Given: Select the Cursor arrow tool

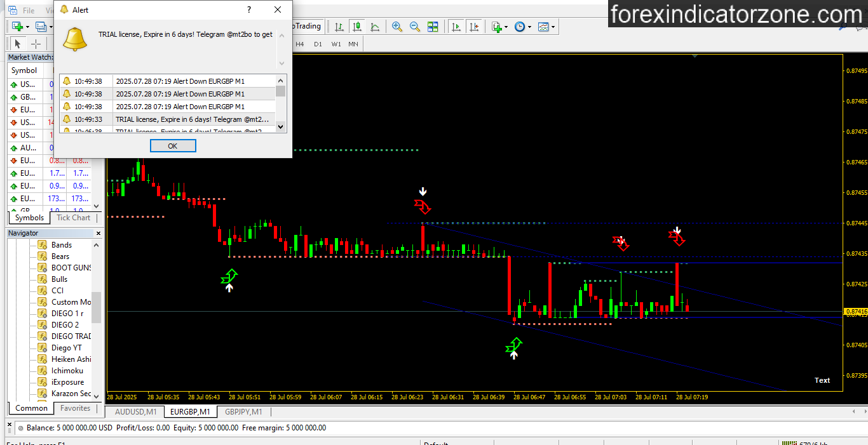Looking at the screenshot, I should click(x=18, y=44).
